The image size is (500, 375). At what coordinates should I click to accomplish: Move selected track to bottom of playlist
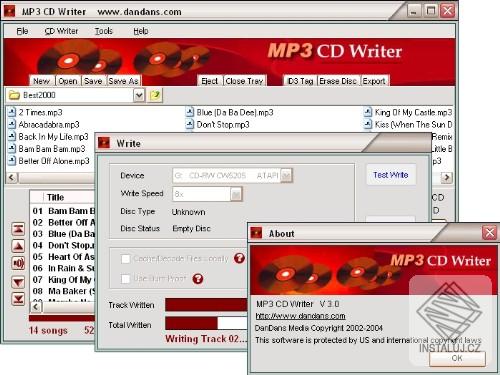pyautogui.click(x=18, y=299)
